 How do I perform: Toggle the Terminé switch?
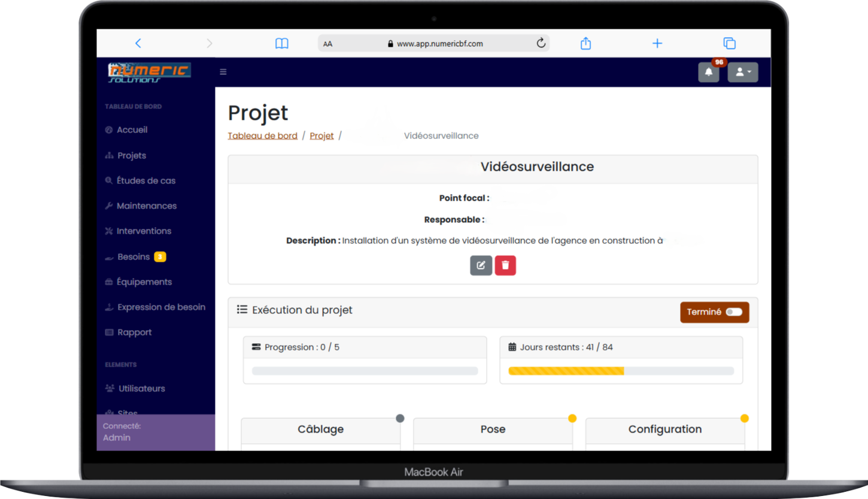733,312
